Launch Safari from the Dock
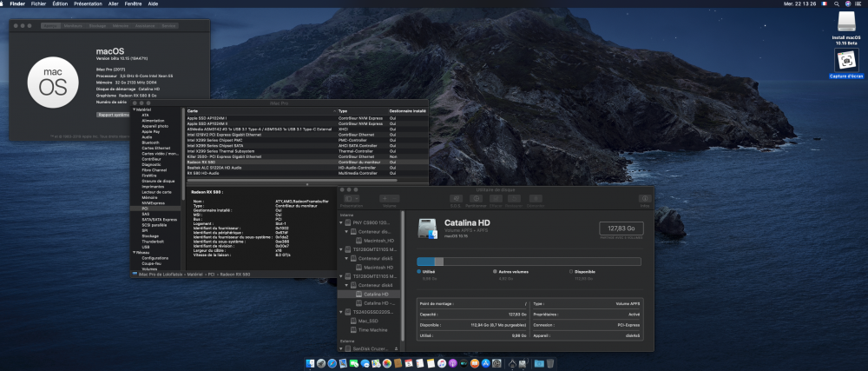868x371 pixels. pyautogui.click(x=332, y=363)
